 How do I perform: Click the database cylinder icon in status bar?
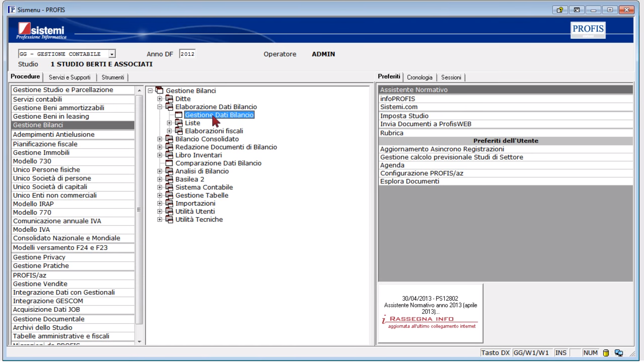tap(606, 353)
